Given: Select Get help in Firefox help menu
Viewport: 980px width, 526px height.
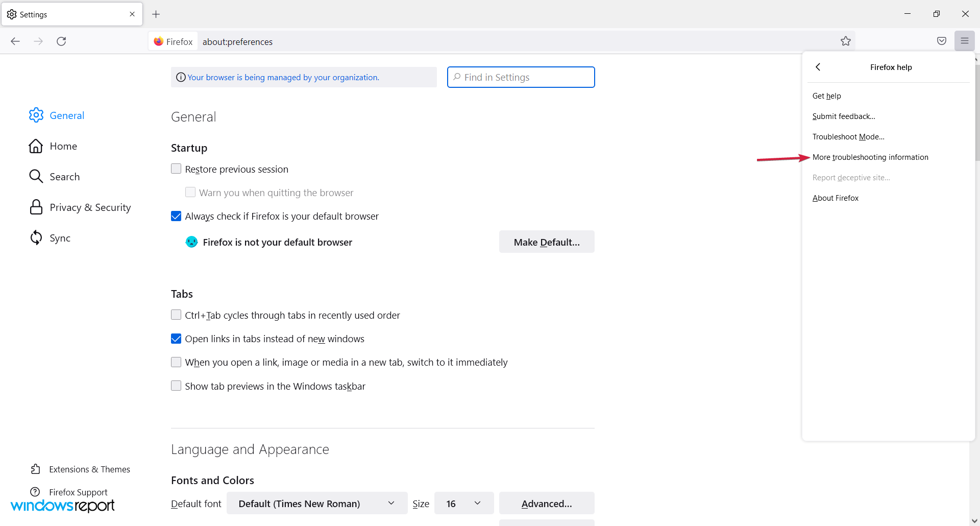Looking at the screenshot, I should (888, 96).
